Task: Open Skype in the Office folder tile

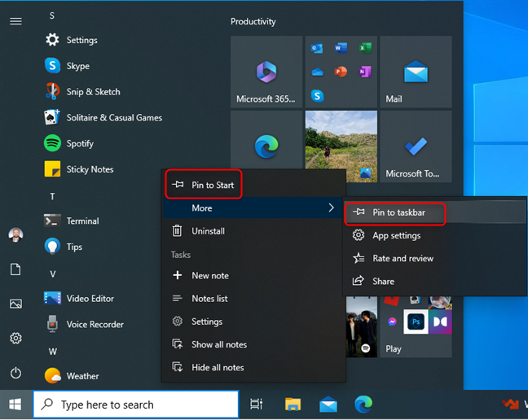Action: tap(317, 96)
